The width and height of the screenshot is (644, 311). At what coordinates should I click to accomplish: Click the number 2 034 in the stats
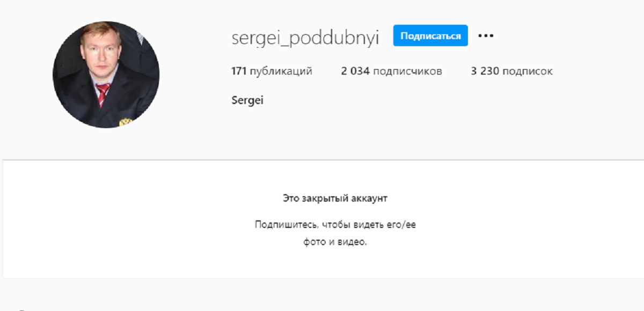tap(355, 71)
